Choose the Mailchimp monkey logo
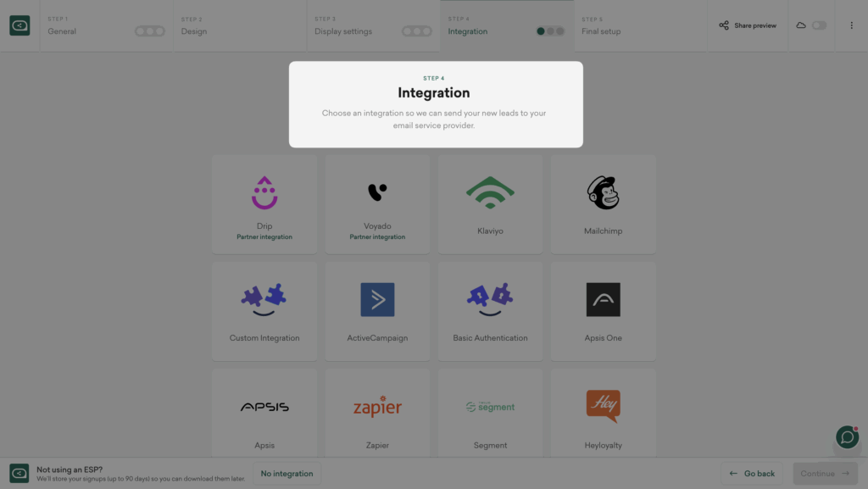The height and width of the screenshot is (489, 868). pos(603,192)
